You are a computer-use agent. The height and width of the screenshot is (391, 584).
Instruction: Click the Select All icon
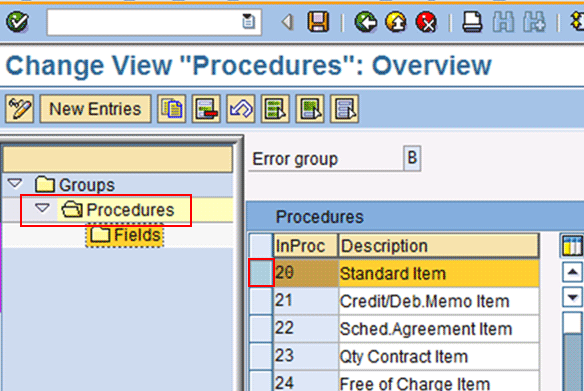pyautogui.click(x=276, y=109)
